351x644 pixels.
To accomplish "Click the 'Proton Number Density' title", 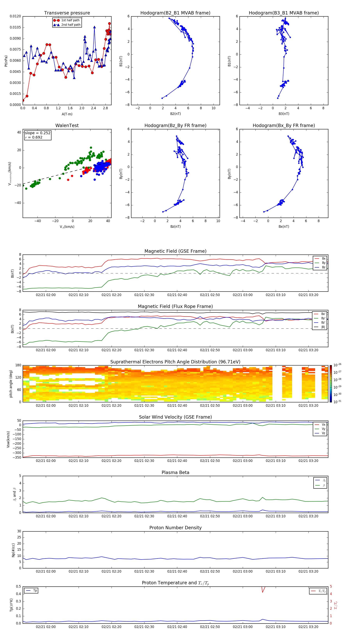I will [175, 528].
